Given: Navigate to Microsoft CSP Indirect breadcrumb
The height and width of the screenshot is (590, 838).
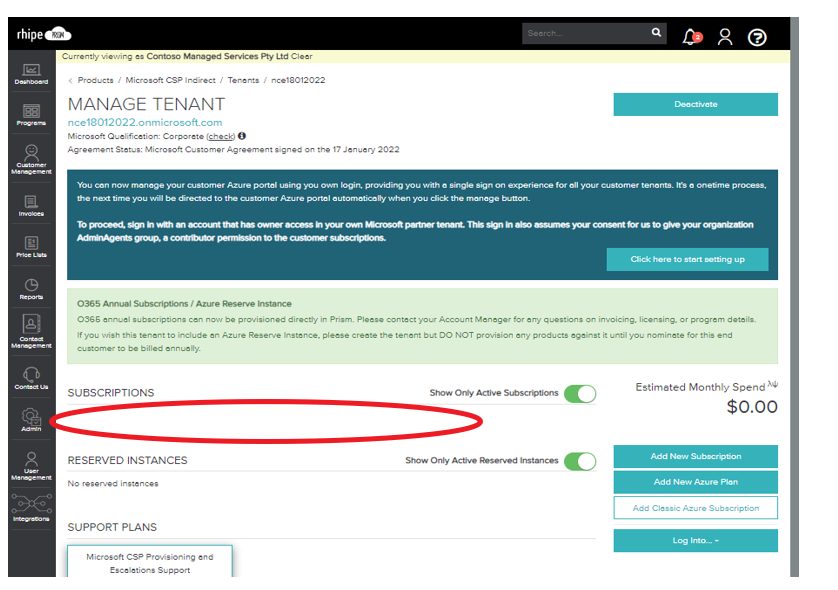Looking at the screenshot, I should click(x=170, y=80).
